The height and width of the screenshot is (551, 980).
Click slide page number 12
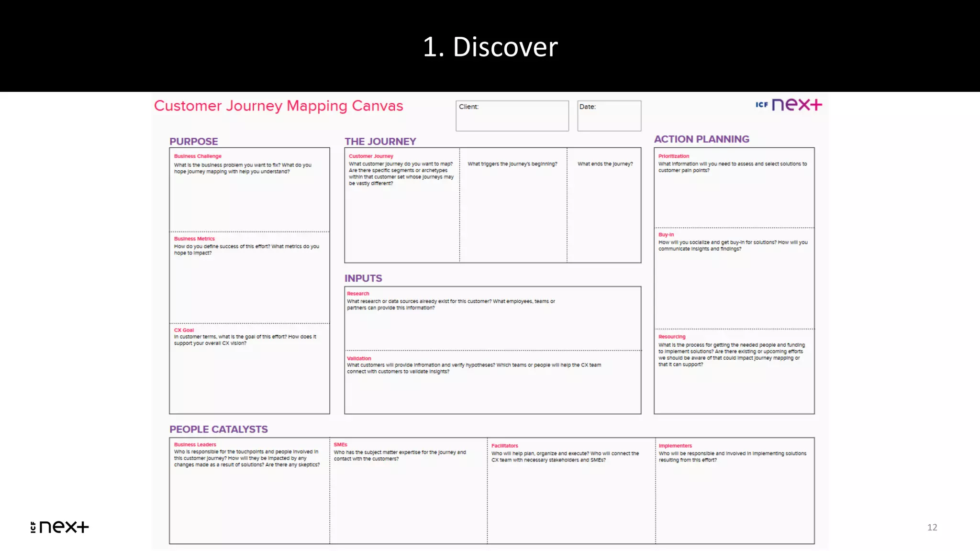pyautogui.click(x=932, y=527)
